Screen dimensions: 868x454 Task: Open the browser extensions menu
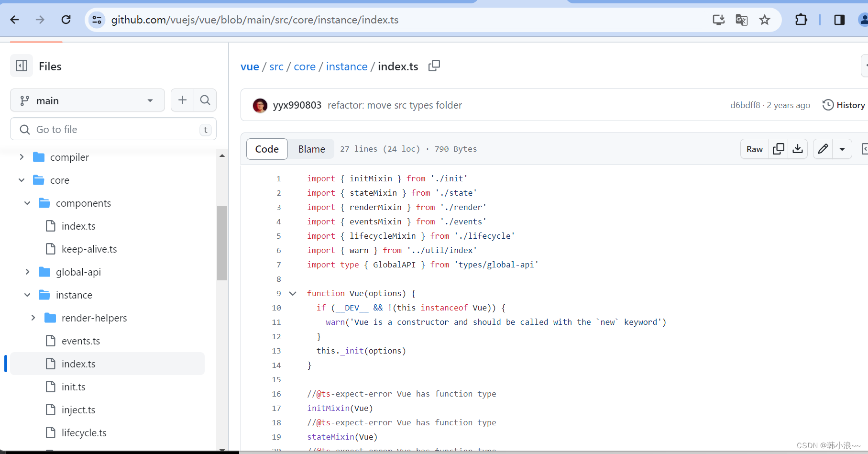(x=801, y=20)
